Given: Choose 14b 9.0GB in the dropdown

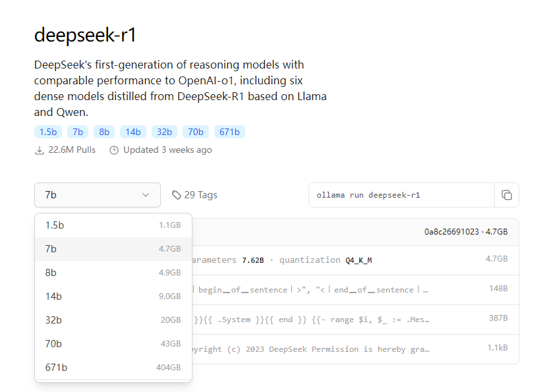Looking at the screenshot, I should tap(113, 296).
